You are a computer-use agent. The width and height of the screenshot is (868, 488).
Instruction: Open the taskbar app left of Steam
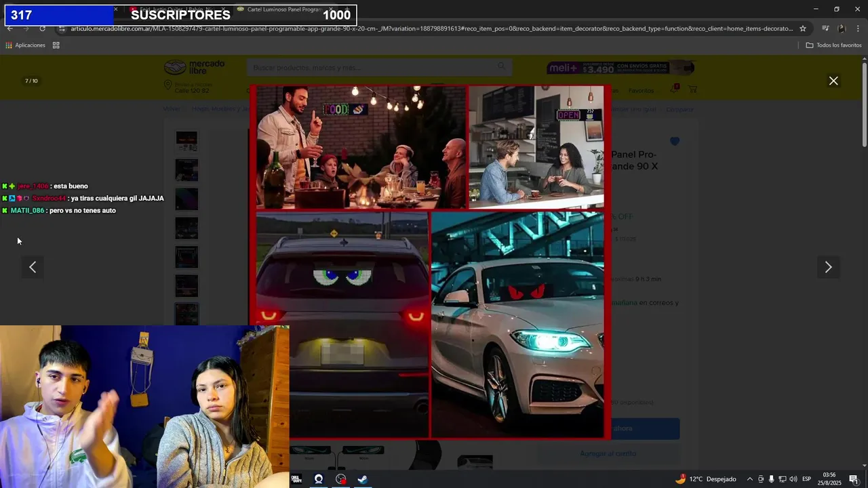(x=341, y=479)
